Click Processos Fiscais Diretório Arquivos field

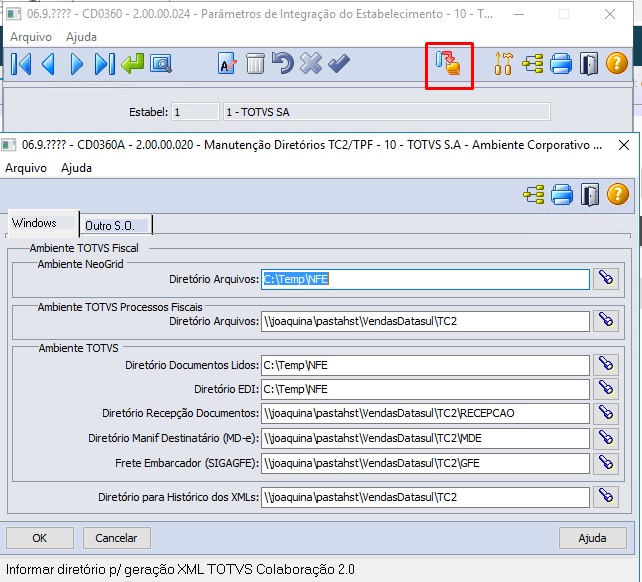(x=425, y=321)
